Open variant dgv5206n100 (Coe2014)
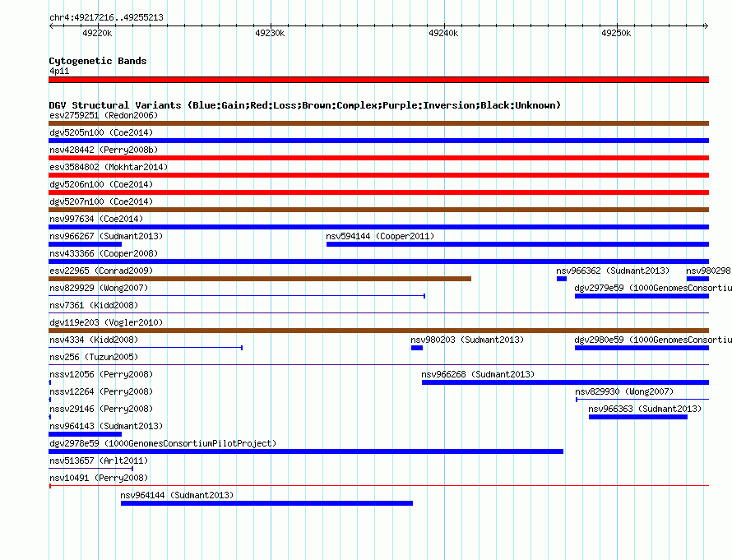This screenshot has width=732, height=560. [101, 184]
